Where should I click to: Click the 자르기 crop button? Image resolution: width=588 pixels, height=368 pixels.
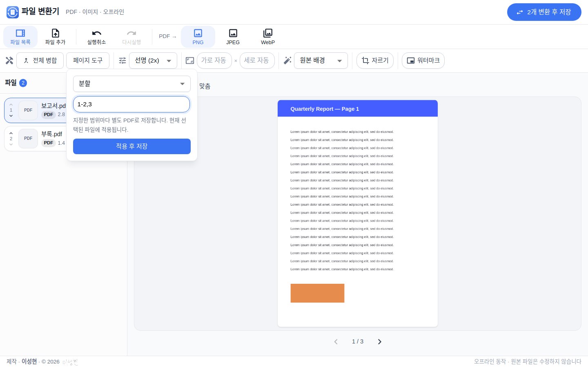[375, 61]
